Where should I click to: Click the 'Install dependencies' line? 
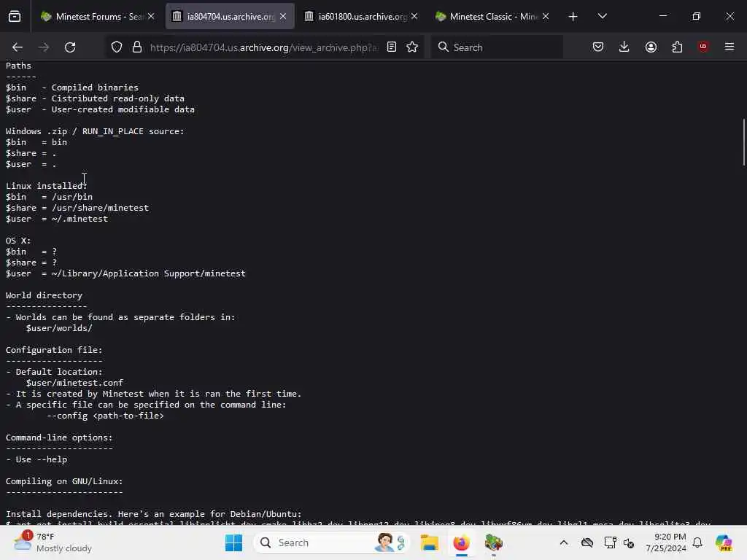(x=153, y=514)
